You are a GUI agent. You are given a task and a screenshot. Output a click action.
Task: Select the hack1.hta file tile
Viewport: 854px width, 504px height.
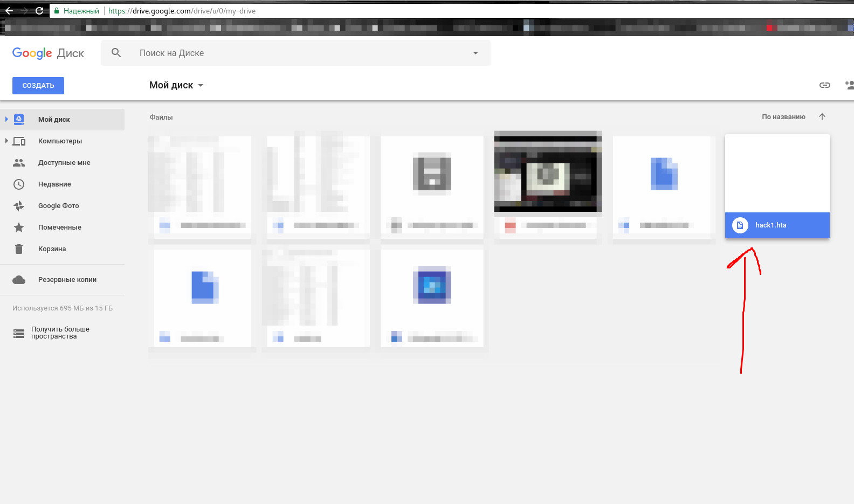point(777,186)
